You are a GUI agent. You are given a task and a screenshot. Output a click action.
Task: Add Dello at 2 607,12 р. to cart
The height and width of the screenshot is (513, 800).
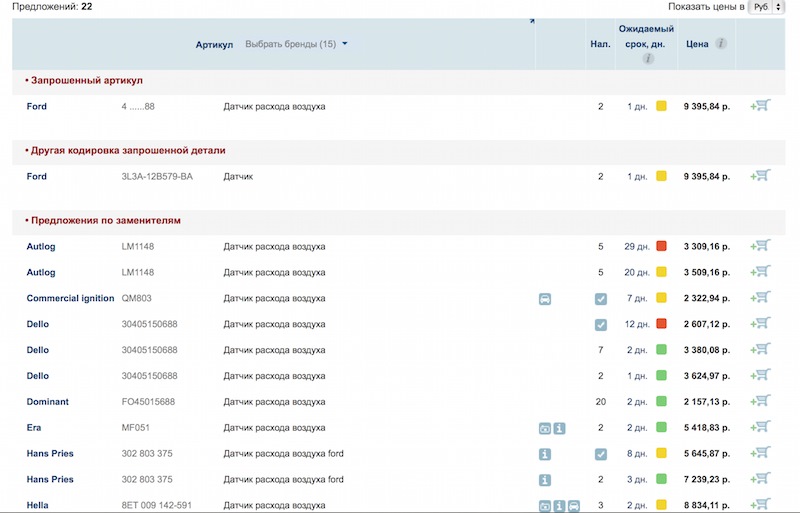(760, 324)
